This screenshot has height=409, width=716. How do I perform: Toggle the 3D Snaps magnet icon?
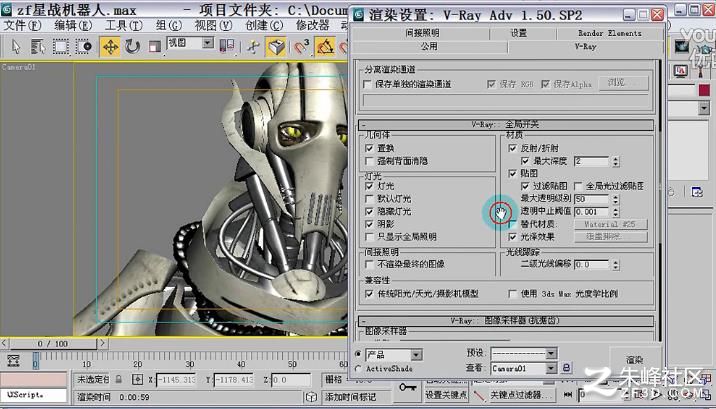[x=302, y=47]
